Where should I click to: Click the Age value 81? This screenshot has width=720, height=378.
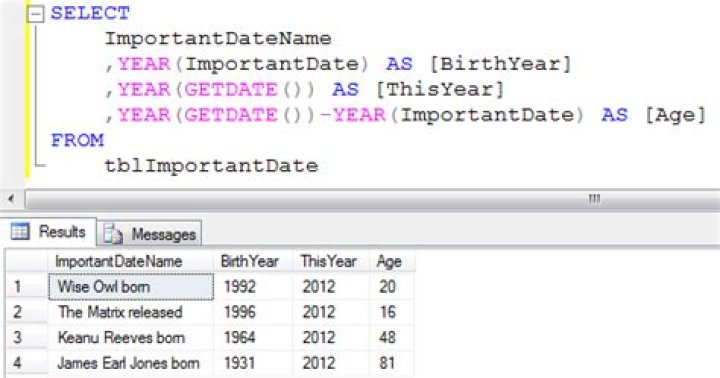point(387,363)
